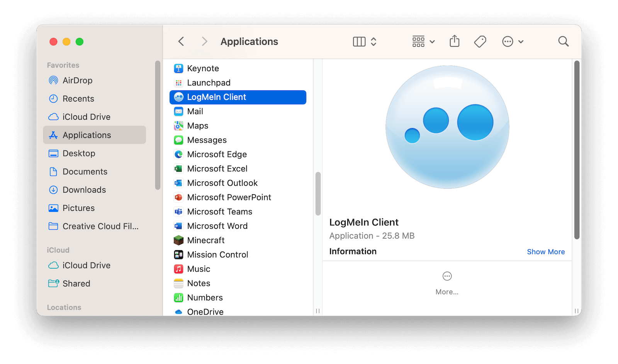Select Mail in the applications list
The height and width of the screenshot is (364, 618).
click(238, 111)
